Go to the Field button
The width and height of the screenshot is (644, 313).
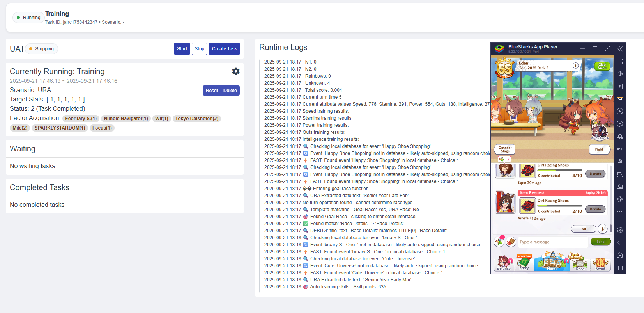[599, 149]
